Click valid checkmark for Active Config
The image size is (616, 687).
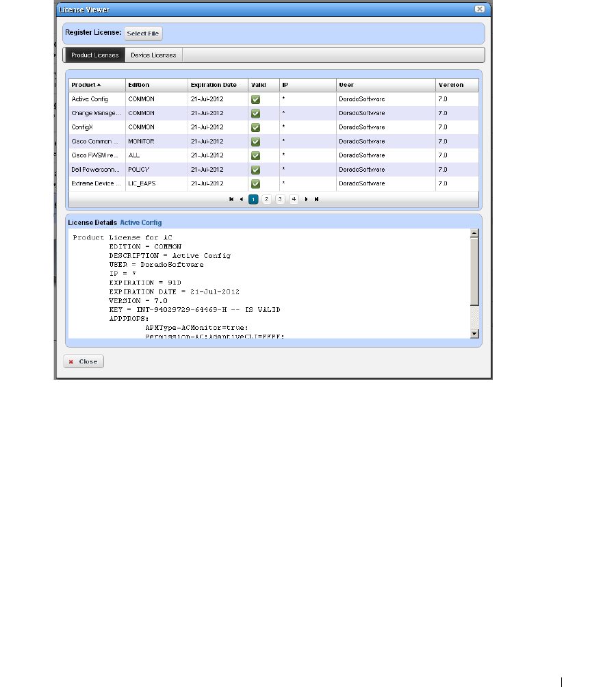click(x=255, y=99)
